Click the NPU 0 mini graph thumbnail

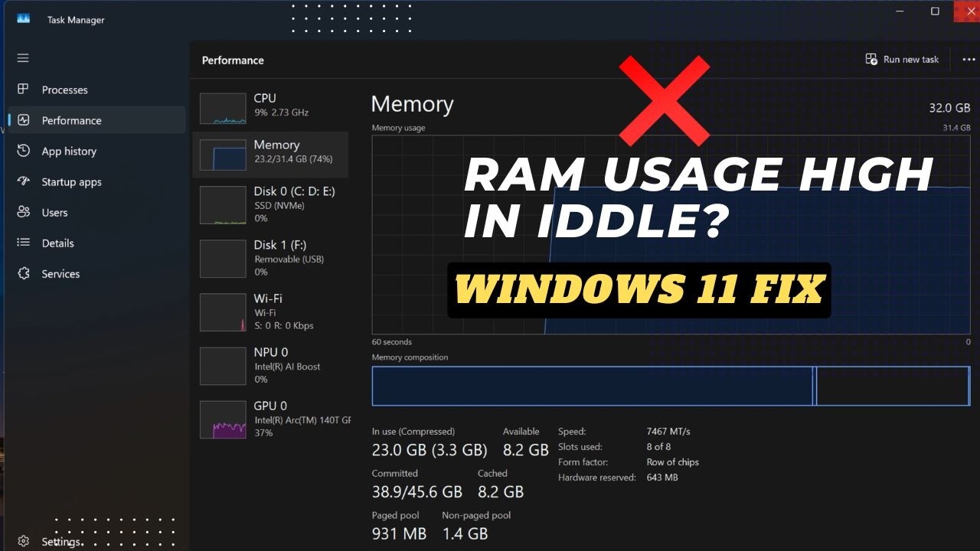pyautogui.click(x=223, y=365)
